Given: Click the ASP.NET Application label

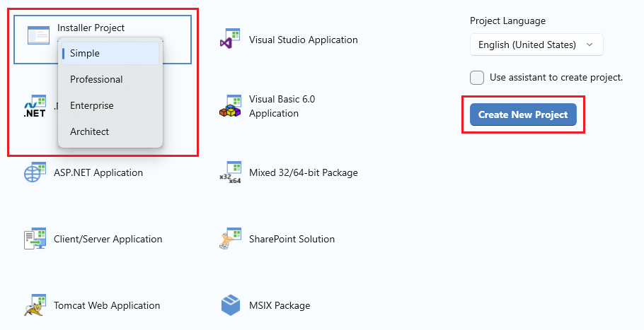Looking at the screenshot, I should point(98,172).
